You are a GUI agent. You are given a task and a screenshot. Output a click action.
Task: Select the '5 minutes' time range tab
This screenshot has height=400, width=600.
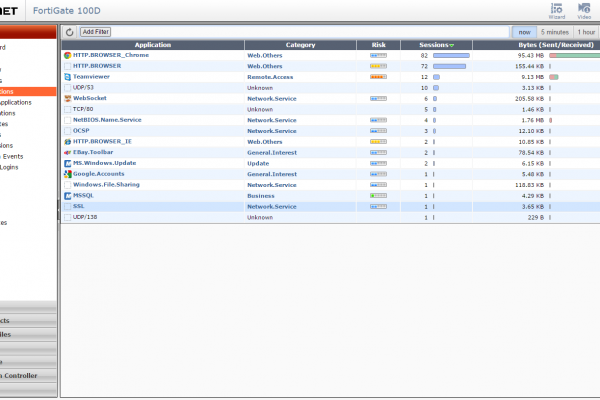point(555,32)
